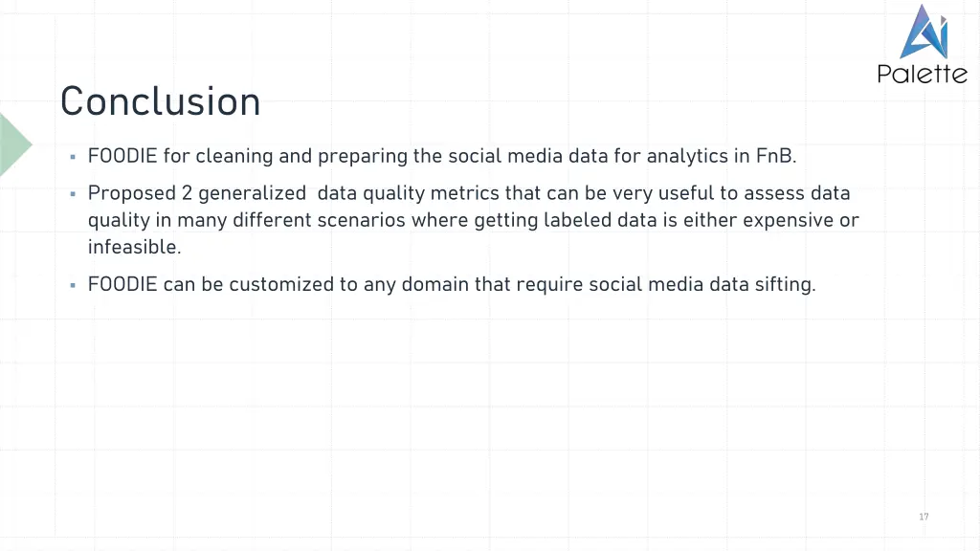The height and width of the screenshot is (551, 980).
Task: Select the green arrow shape at left edge
Action: coord(15,144)
